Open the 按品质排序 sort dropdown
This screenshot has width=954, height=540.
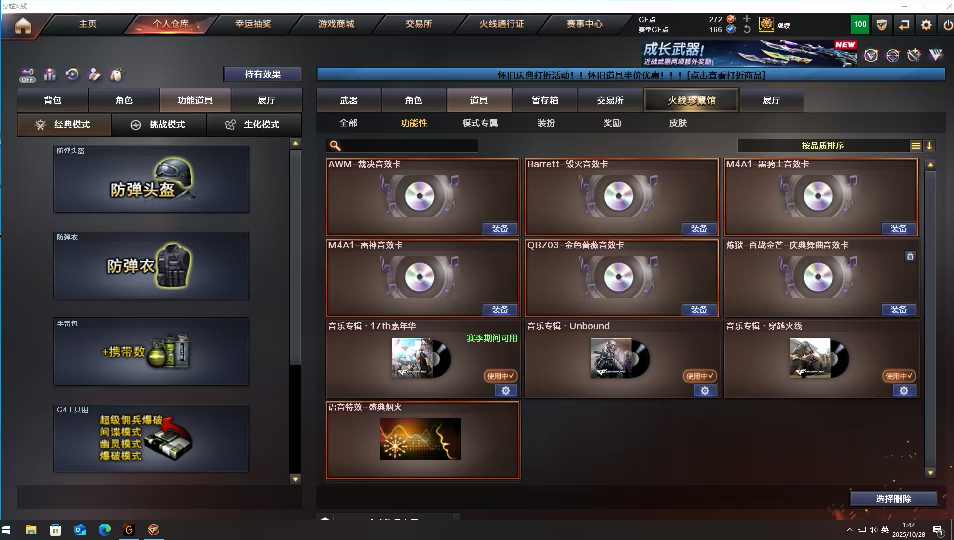click(823, 145)
